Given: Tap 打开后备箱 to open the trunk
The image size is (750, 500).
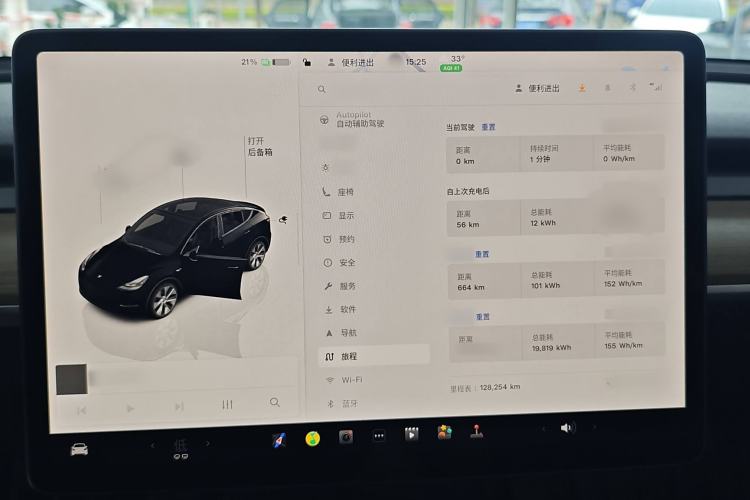Looking at the screenshot, I should coord(260,146).
